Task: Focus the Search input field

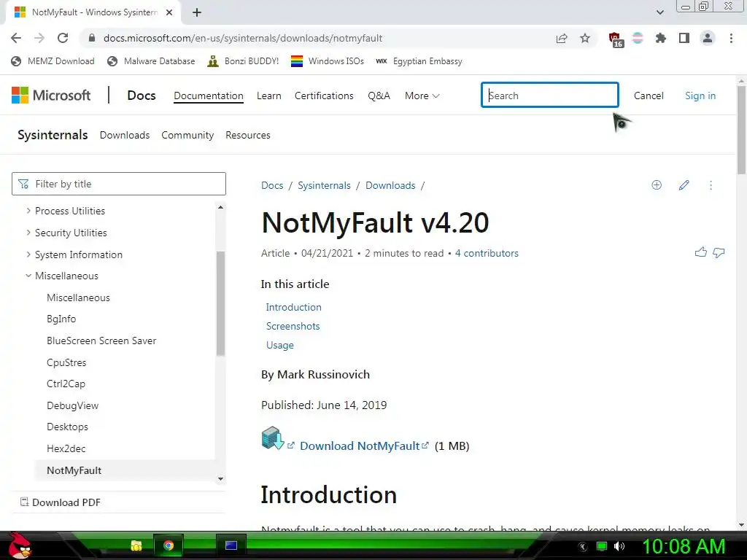Action: click(550, 95)
